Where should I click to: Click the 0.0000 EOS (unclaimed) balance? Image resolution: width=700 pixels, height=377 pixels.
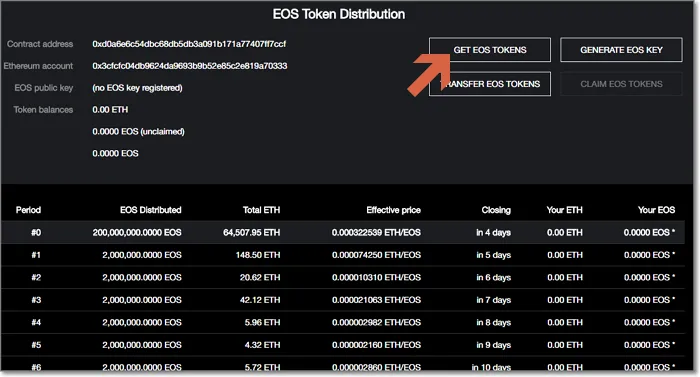tap(138, 131)
